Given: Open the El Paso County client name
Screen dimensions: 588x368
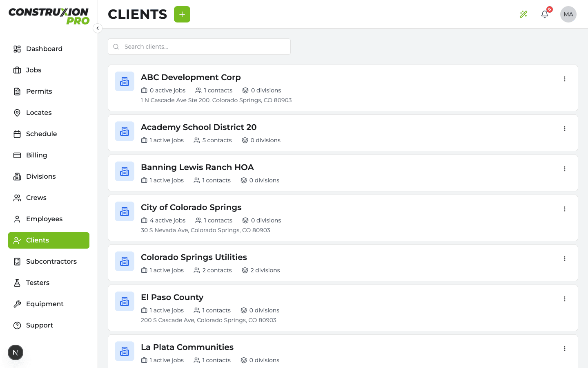Looking at the screenshot, I should tap(172, 297).
